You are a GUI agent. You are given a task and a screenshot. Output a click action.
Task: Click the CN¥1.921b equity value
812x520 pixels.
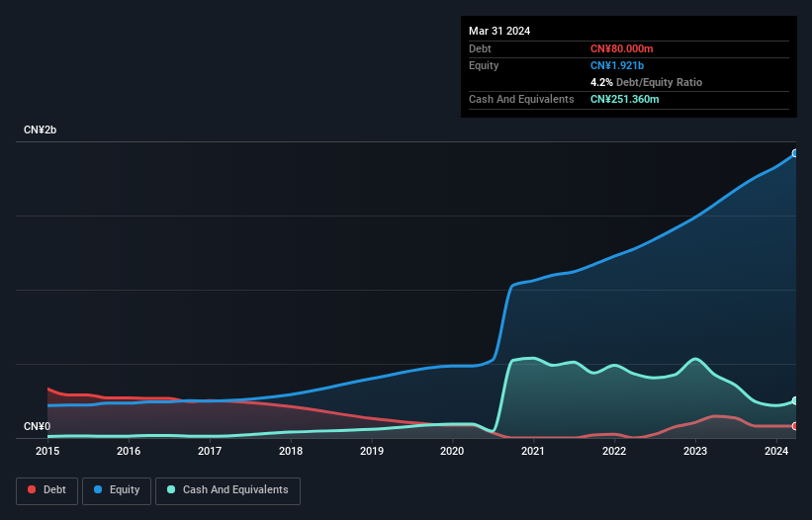tap(617, 65)
